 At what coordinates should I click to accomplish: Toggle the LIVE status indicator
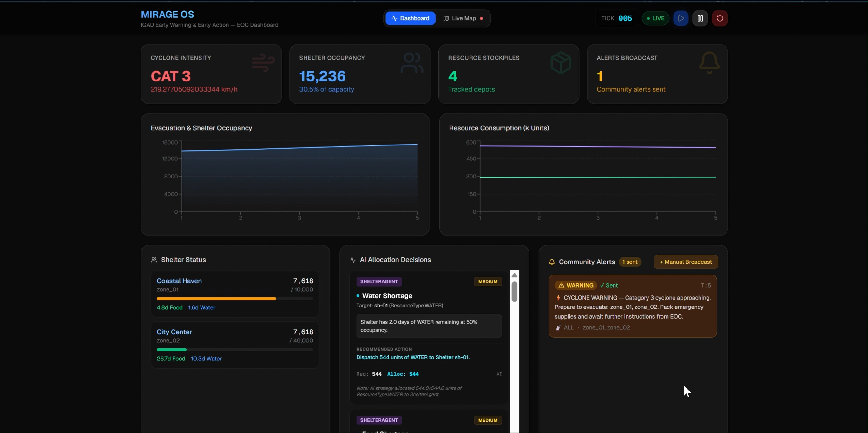pyautogui.click(x=655, y=18)
